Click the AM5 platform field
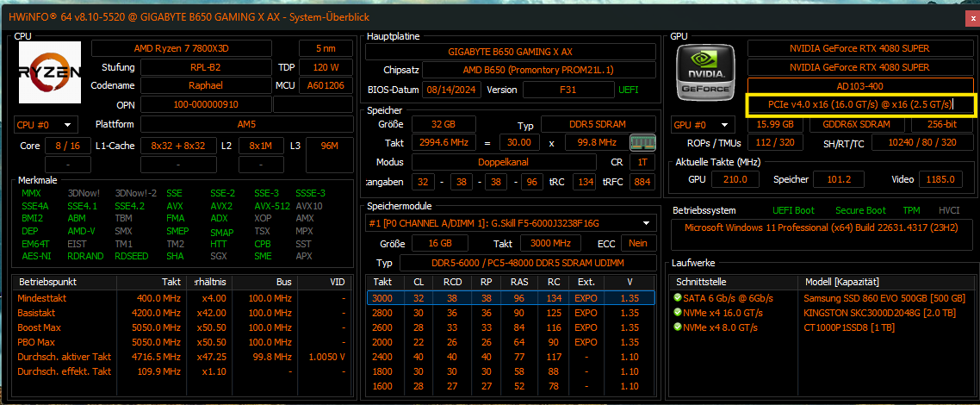Viewport: 980px width, 405px height. coord(246,124)
